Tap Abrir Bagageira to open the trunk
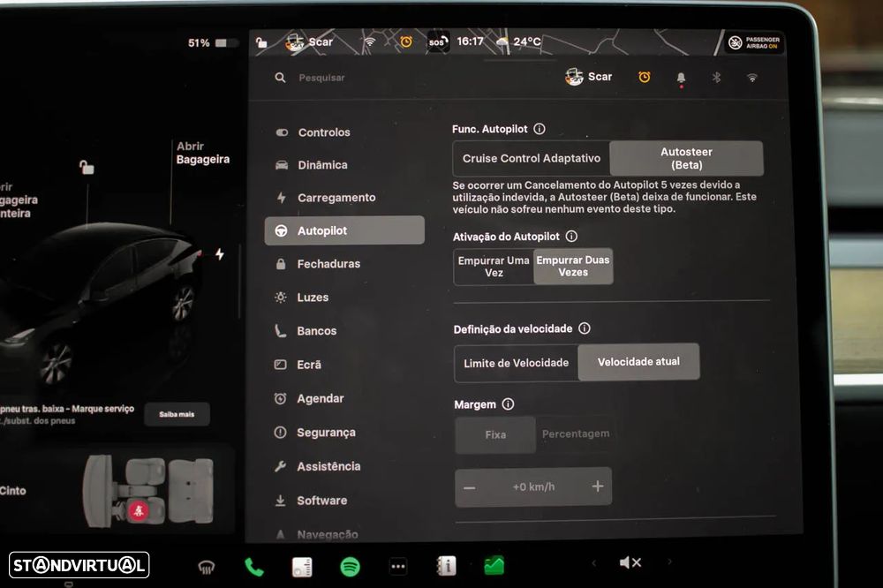This screenshot has width=883, height=588. click(x=203, y=153)
